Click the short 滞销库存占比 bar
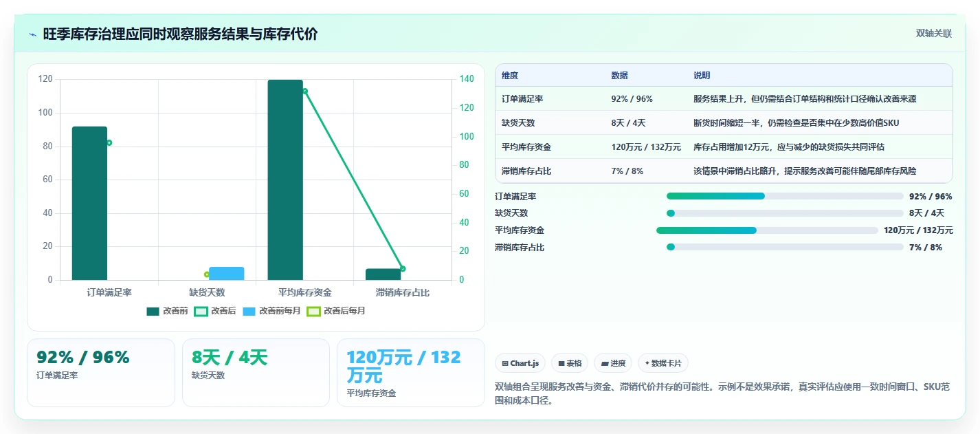The height and width of the screenshot is (434, 980). (383, 274)
